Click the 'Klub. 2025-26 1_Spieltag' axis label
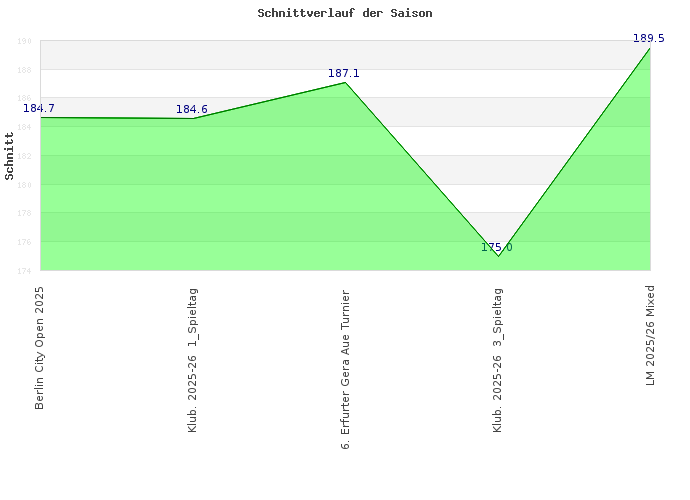690x500 pixels. tap(192, 360)
